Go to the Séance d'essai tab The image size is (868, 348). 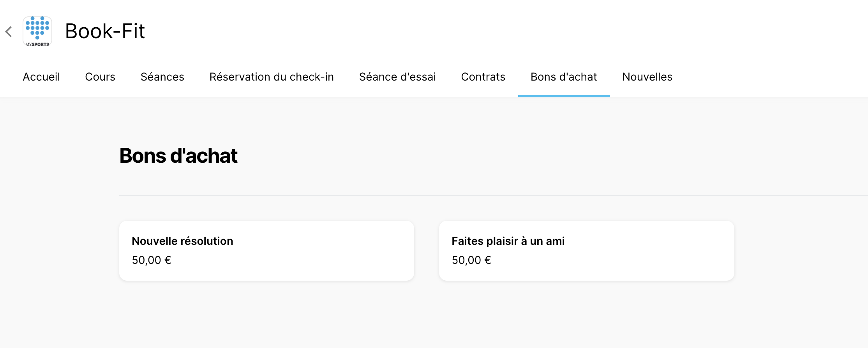point(397,77)
